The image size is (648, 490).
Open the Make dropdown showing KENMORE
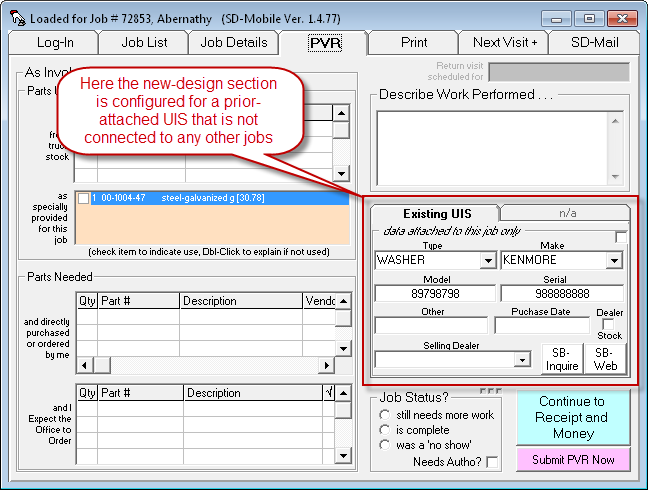(x=616, y=261)
